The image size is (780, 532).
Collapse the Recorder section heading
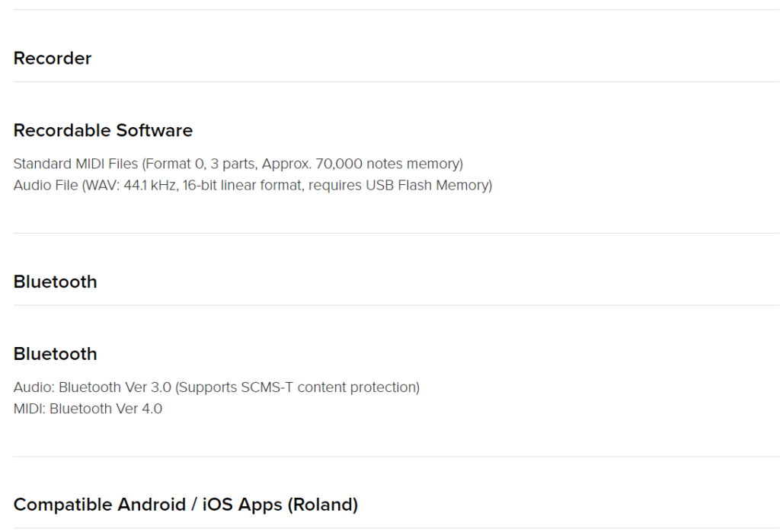(x=53, y=58)
